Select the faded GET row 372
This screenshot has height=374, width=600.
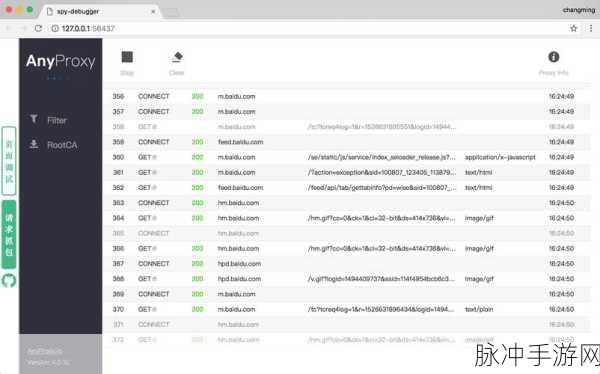[346, 340]
